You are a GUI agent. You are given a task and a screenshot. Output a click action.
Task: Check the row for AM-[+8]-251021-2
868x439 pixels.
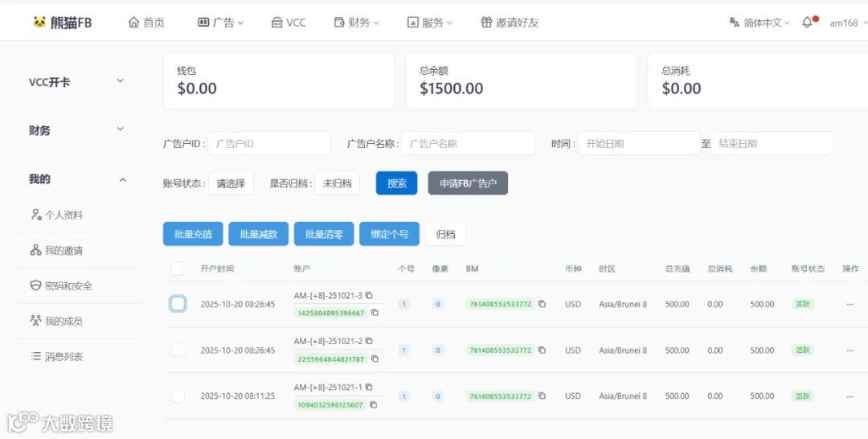(x=178, y=350)
